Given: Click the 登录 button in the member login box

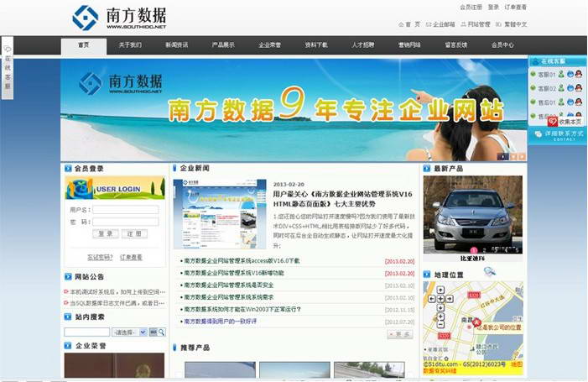Looking at the screenshot, I should click(x=106, y=233).
